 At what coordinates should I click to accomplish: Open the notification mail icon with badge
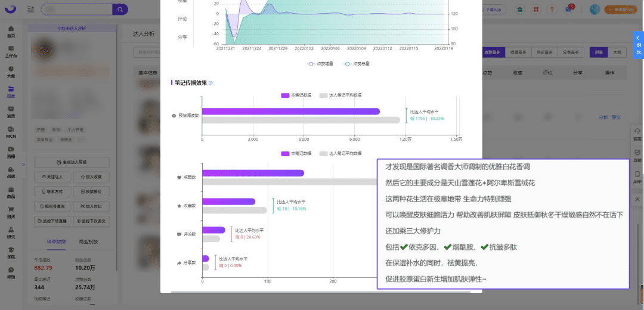568,10
